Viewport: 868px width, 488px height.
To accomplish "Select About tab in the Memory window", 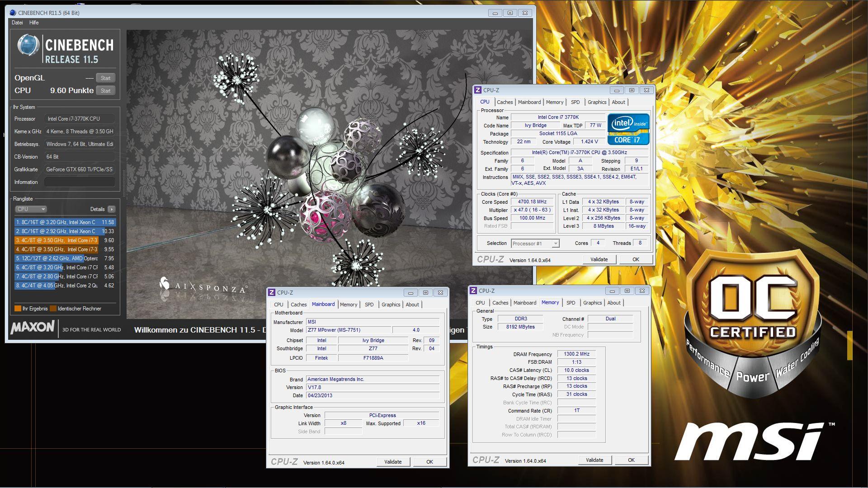I will pyautogui.click(x=613, y=303).
